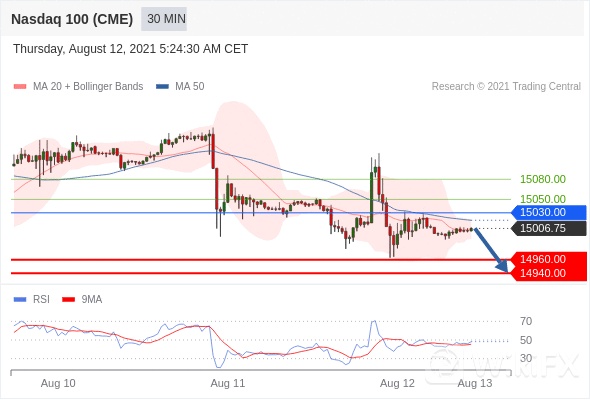Screen dimensions: 590x400
Task: Click the red 14960.00 support price tag
Action: tap(549, 259)
